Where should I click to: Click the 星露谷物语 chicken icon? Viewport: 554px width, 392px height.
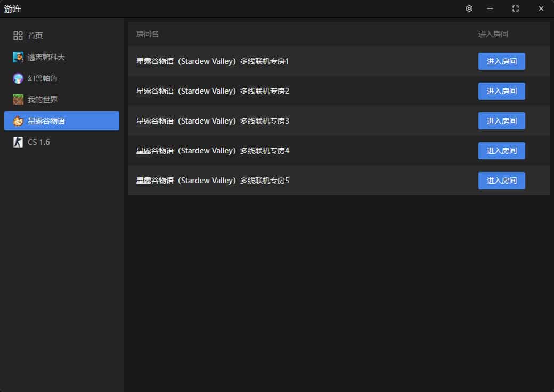coord(18,121)
